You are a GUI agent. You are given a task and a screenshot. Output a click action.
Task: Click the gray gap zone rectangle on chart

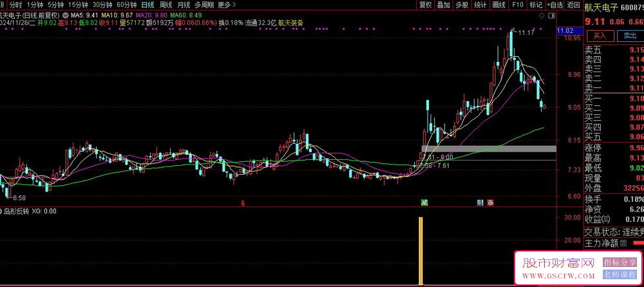click(489, 149)
